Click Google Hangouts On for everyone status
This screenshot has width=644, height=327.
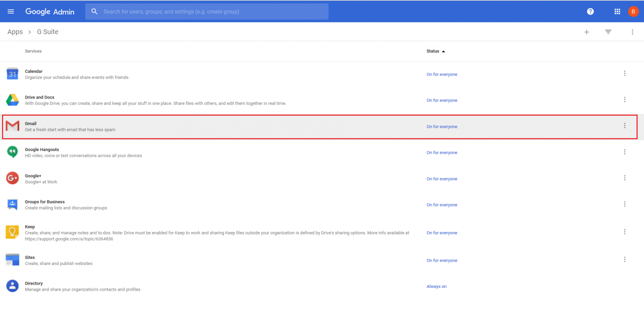(442, 153)
